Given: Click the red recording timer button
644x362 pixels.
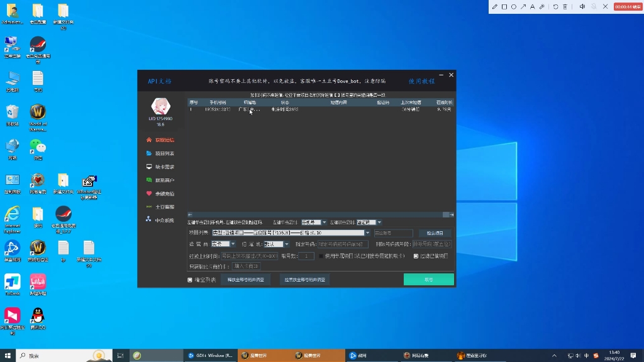Looking at the screenshot, I should click(628, 6).
